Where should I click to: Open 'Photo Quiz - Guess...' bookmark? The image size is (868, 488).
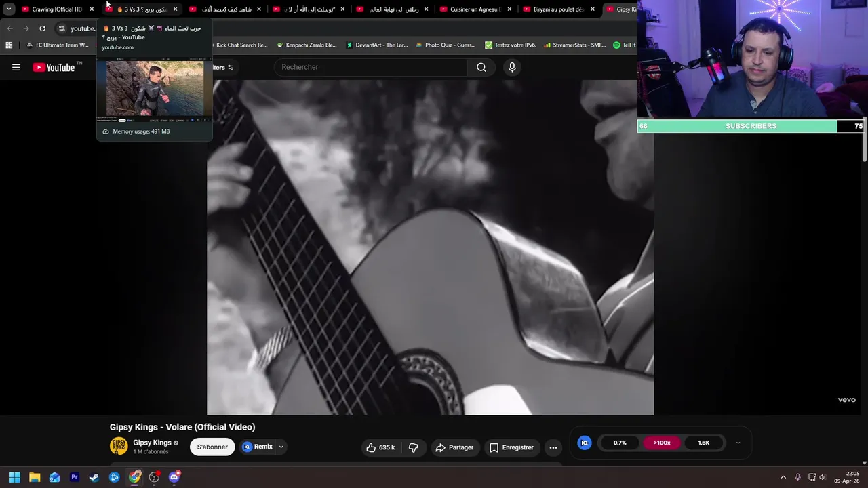click(x=445, y=45)
